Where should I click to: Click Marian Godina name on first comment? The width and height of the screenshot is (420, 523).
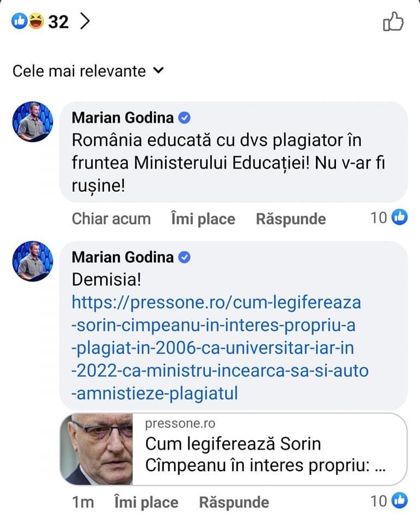point(123,117)
